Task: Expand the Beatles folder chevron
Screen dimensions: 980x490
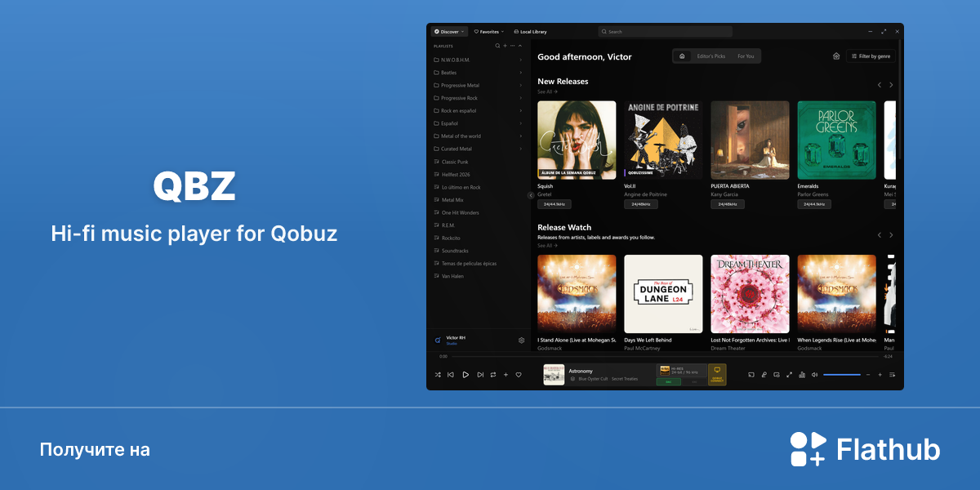Action: 521,73
